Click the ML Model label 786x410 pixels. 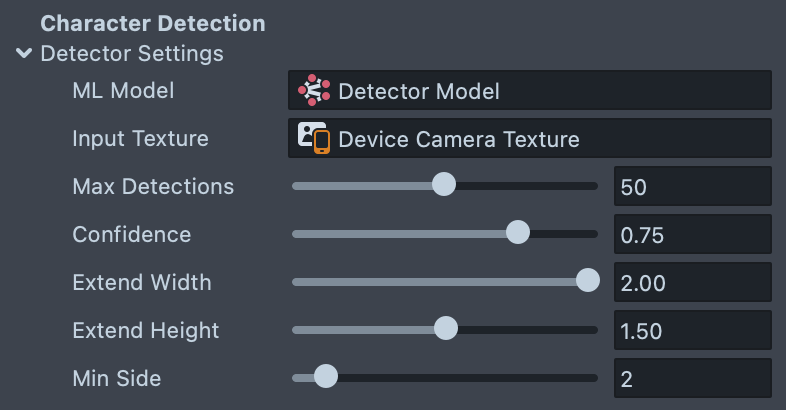click(123, 90)
